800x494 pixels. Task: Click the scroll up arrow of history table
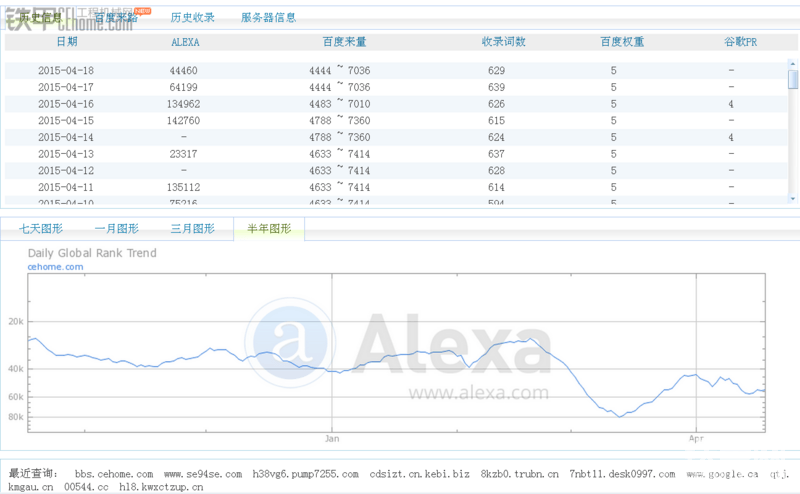point(792,64)
